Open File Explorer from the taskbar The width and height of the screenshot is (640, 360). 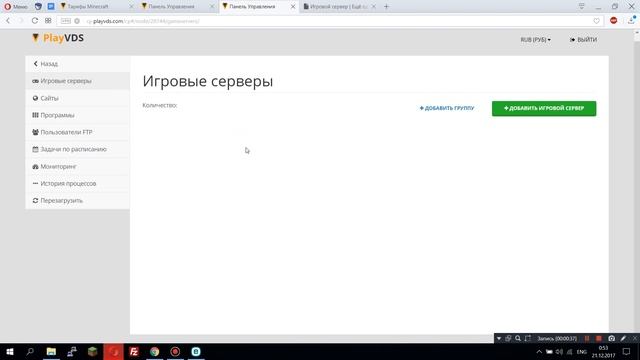pos(51,351)
